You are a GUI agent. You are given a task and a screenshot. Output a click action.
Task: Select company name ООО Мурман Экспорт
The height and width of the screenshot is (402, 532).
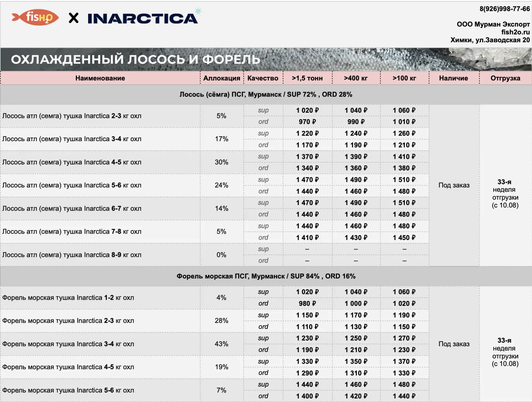click(x=493, y=24)
